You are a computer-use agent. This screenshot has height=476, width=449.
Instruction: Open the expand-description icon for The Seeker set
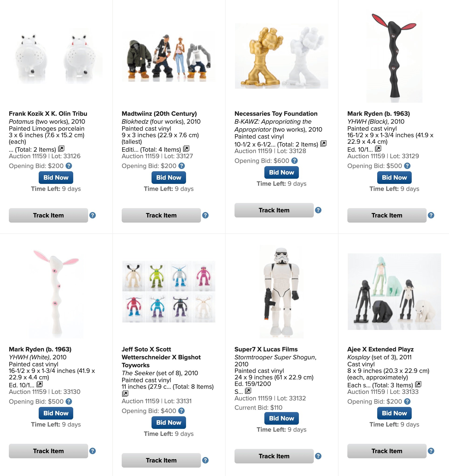pyautogui.click(x=125, y=393)
